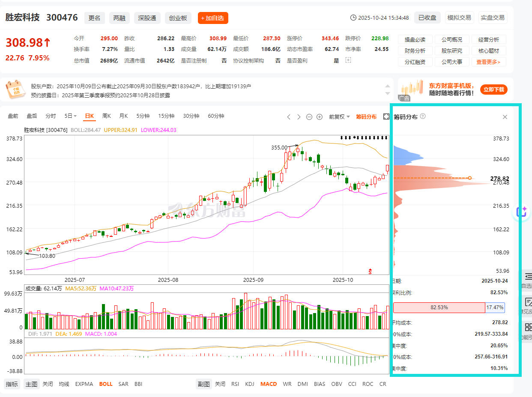Close the 筹码分布 panel
Screen dimensions: 532x397
tap(505, 117)
